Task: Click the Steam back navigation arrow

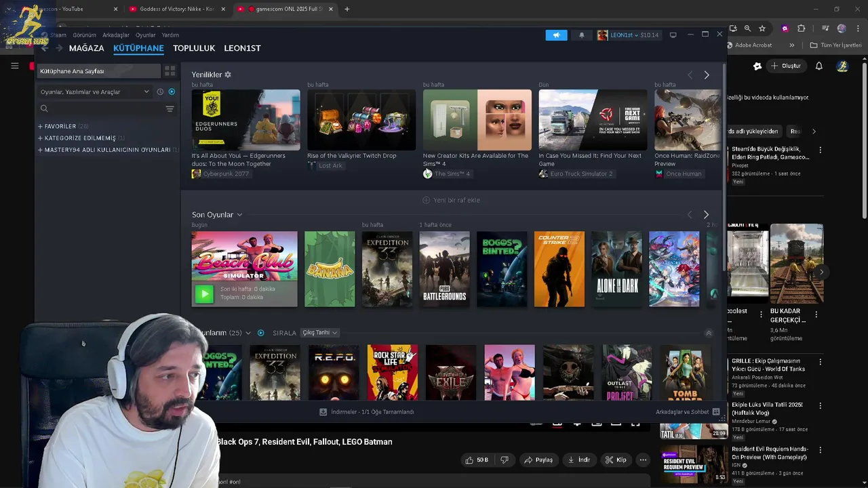Action: 45,48
